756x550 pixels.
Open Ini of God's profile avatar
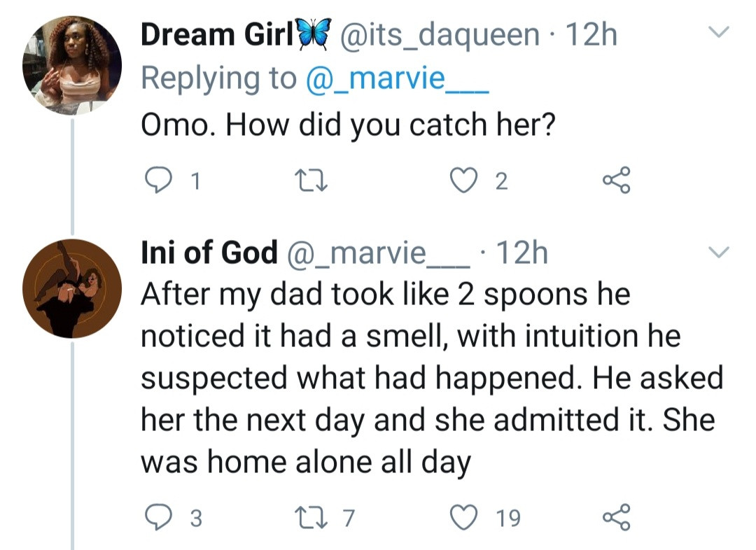(72, 288)
